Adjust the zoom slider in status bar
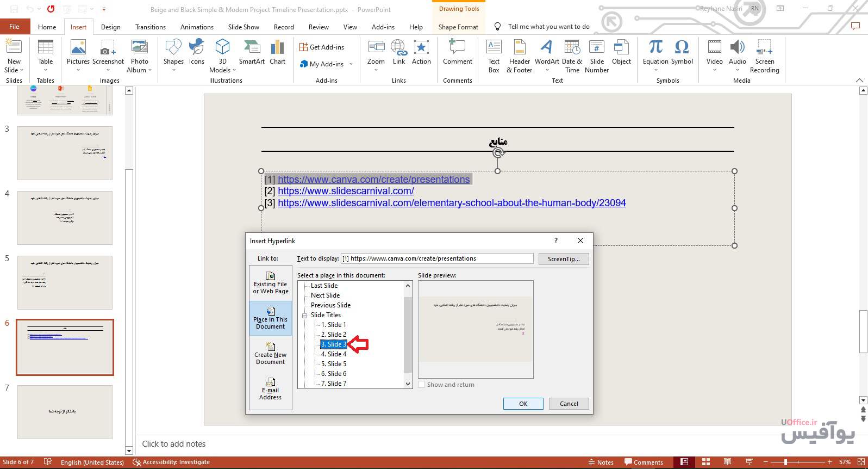 [785, 462]
